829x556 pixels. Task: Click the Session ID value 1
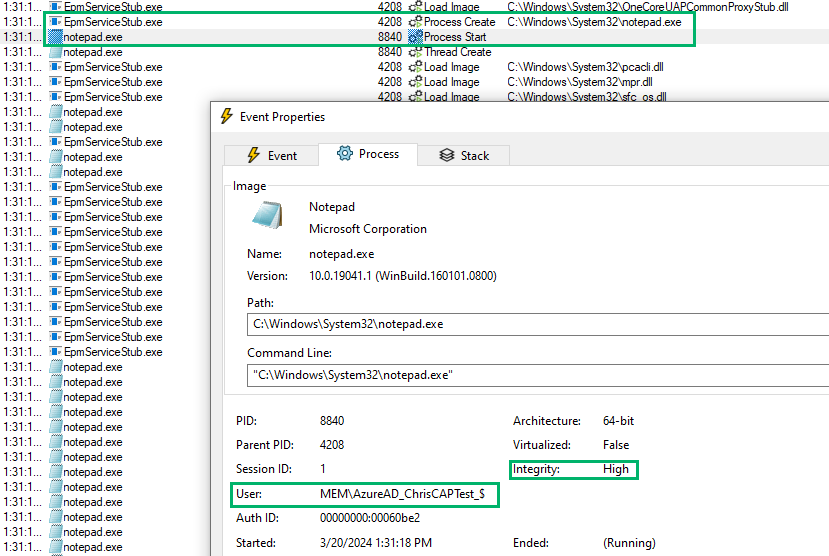coord(323,469)
